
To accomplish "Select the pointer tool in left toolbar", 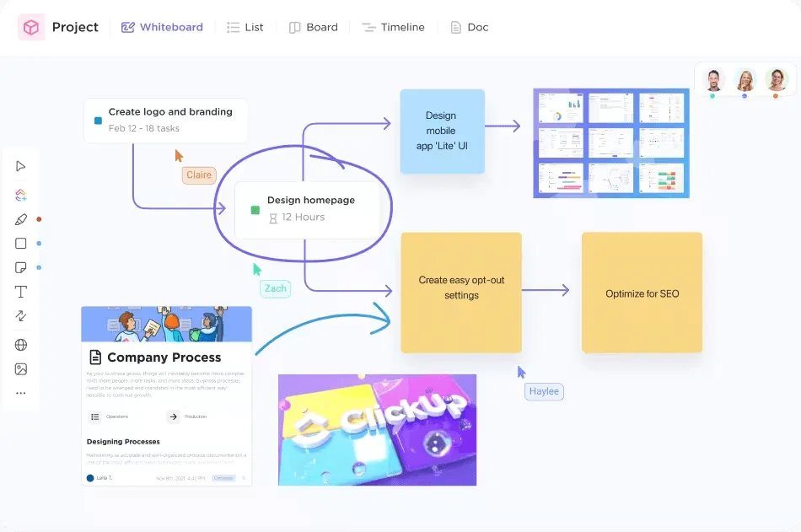I will coord(20,166).
